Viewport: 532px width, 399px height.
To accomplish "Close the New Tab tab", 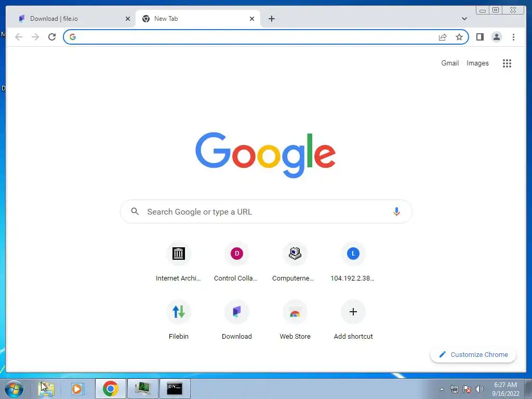I will click(252, 19).
